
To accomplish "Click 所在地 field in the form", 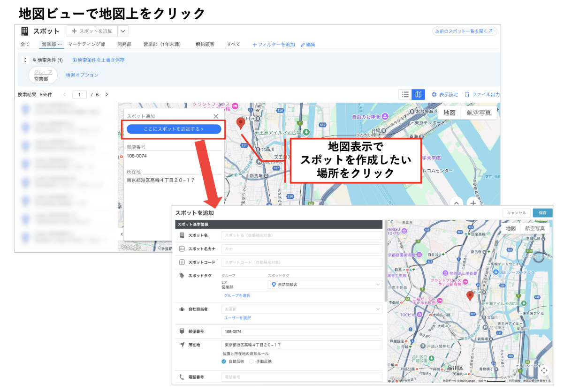I will [x=302, y=345].
